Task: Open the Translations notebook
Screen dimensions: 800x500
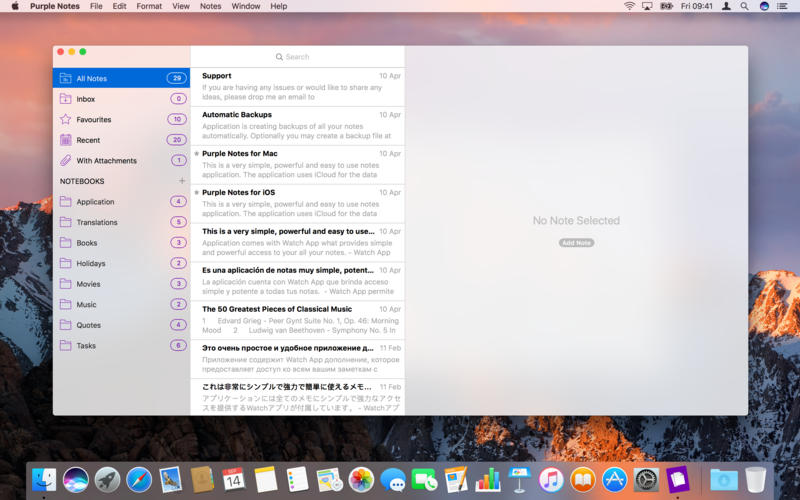Action: pyautogui.click(x=121, y=222)
